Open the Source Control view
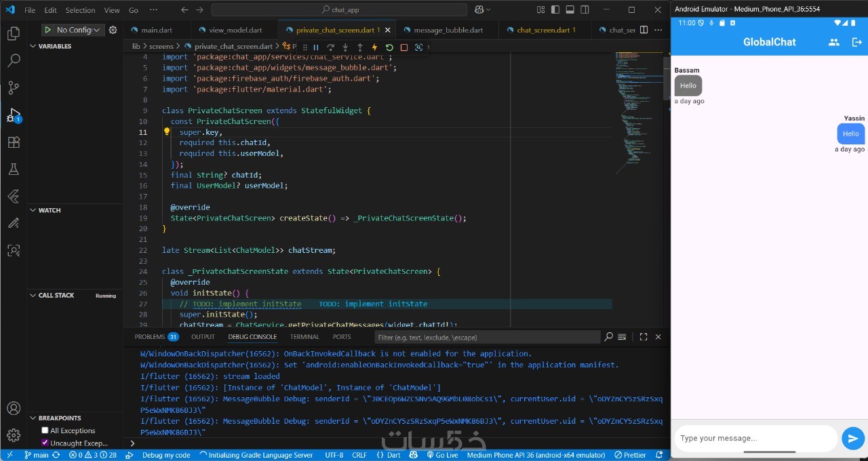Viewport: 868px width, 461px height. point(13,87)
